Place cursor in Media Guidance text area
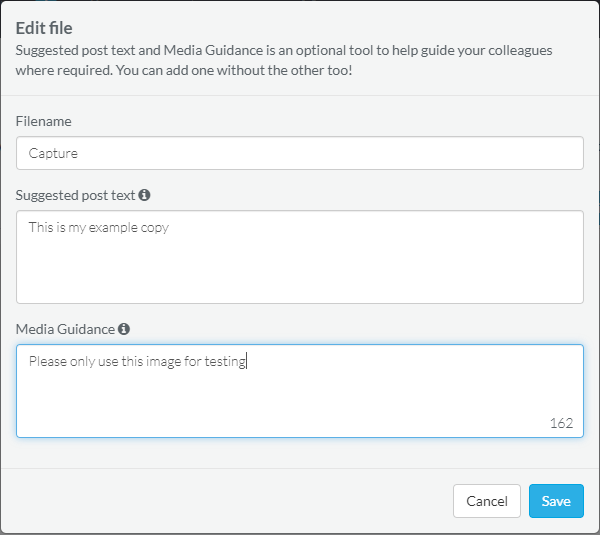Image resolution: width=600 pixels, height=535 pixels. point(300,391)
